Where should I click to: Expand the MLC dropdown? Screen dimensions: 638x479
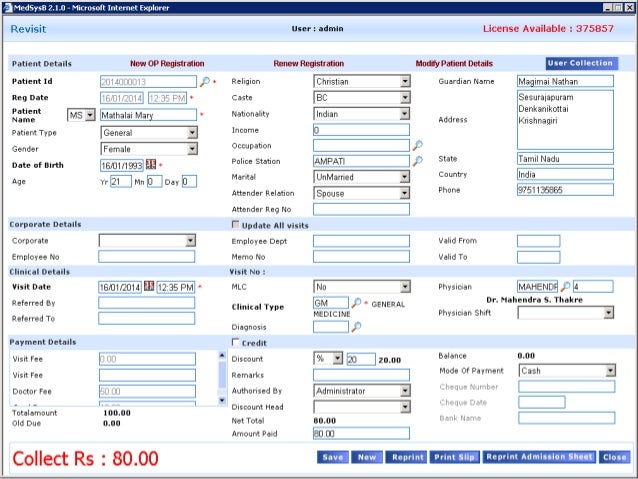pos(362,287)
